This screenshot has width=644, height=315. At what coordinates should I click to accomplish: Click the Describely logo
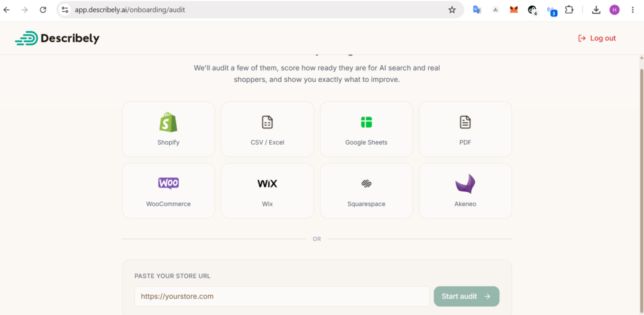57,38
